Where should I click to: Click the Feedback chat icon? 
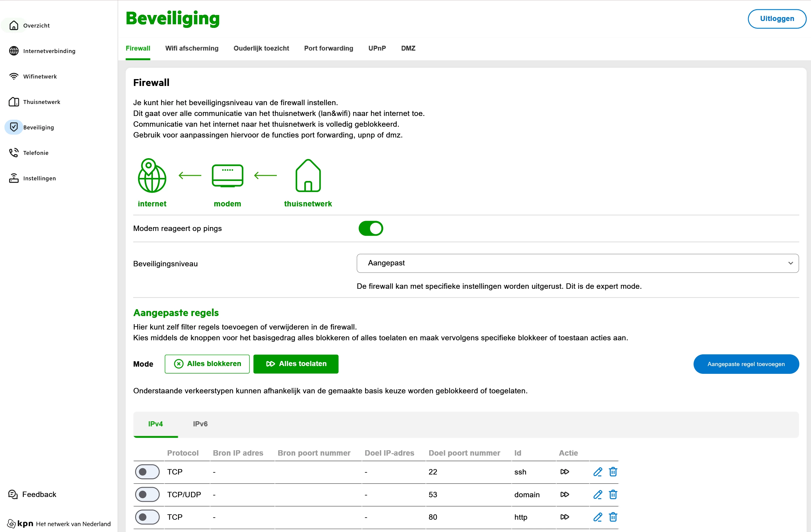(x=13, y=494)
